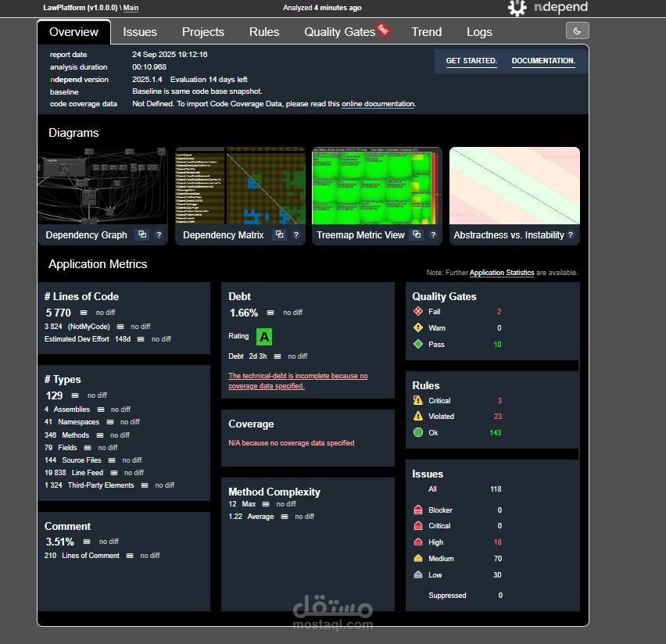Click the Quality Gates Warn yellow diamond icon

(418, 327)
